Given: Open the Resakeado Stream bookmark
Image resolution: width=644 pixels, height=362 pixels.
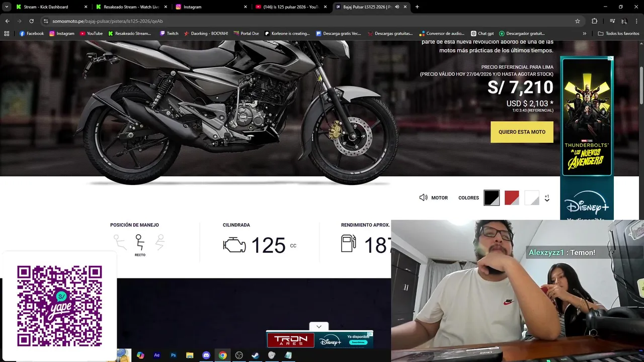Looking at the screenshot, I should [129, 33].
